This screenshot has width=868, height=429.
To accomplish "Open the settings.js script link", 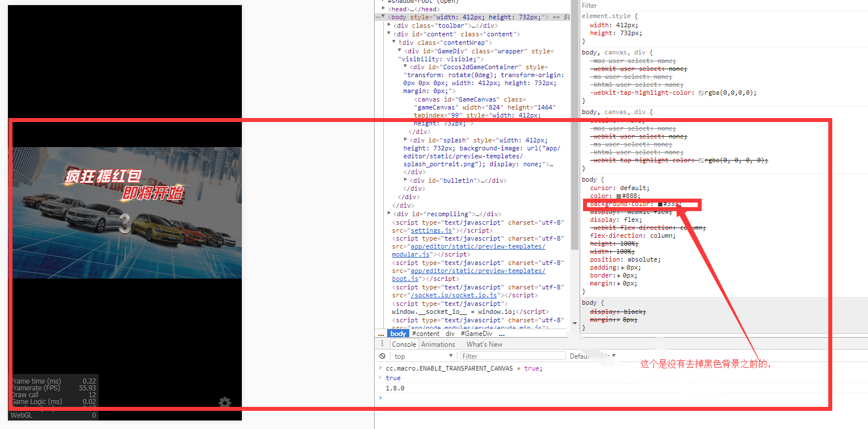I will [x=431, y=230].
